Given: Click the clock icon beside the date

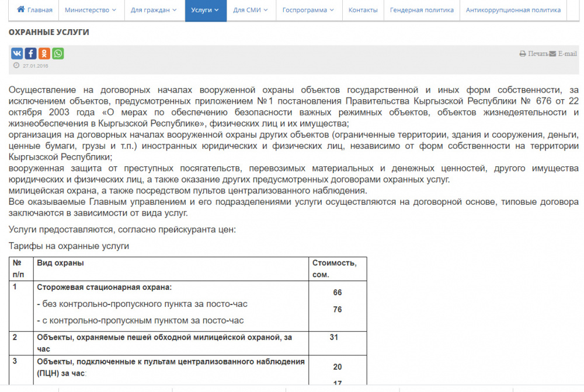Looking at the screenshot, I should (16, 65).
